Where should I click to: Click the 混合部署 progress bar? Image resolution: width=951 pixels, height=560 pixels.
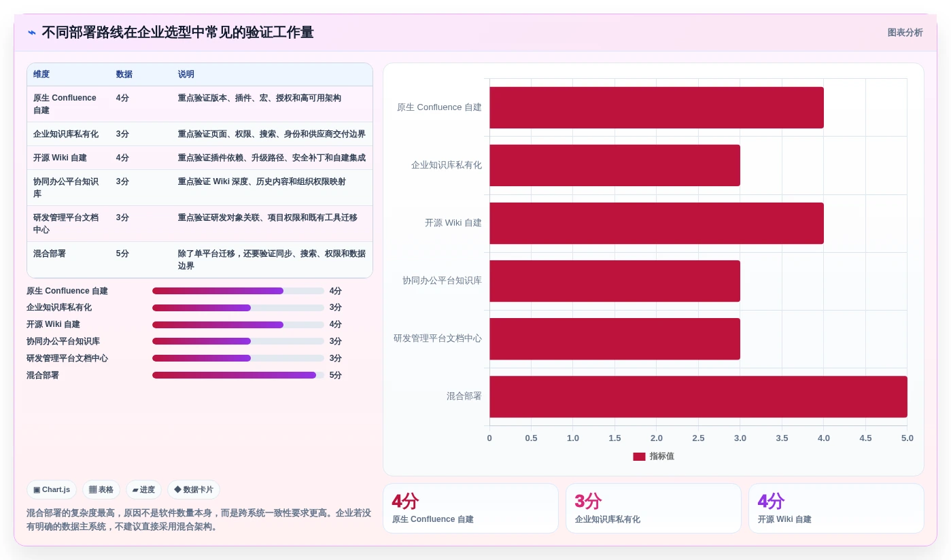point(238,375)
